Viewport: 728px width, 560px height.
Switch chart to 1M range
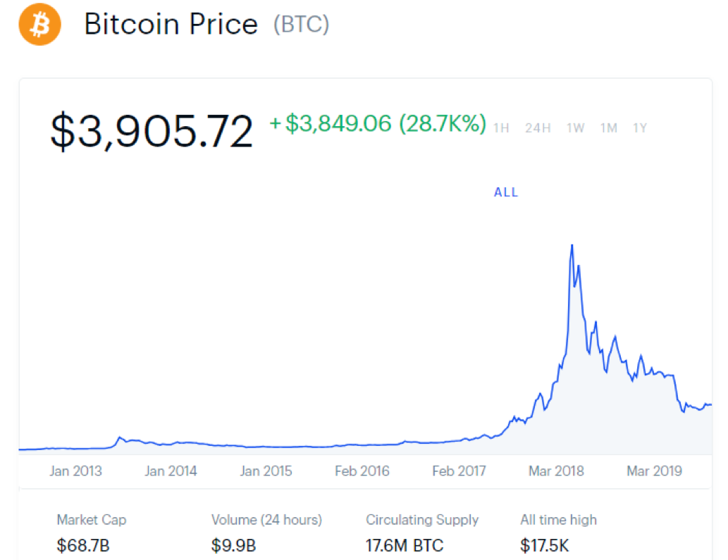609,128
